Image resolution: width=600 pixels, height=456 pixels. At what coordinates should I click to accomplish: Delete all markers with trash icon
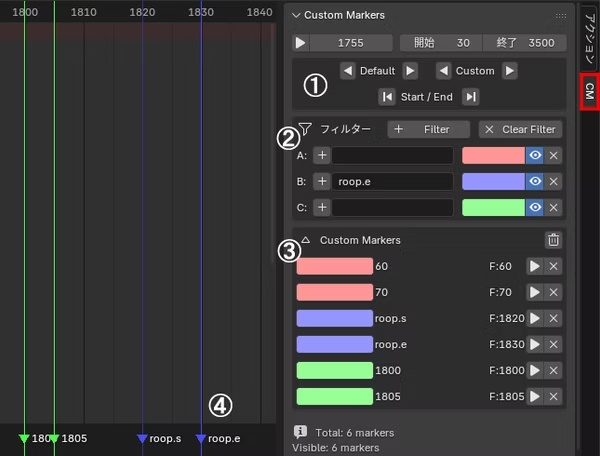coord(553,240)
